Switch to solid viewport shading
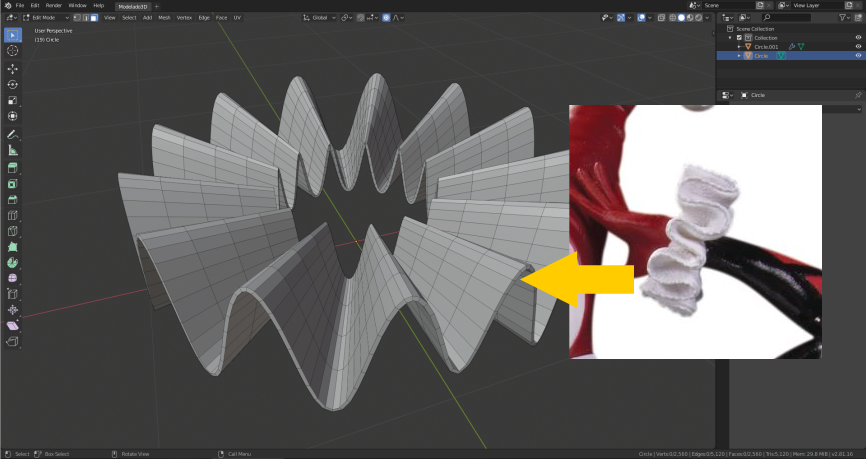The width and height of the screenshot is (866, 459). click(x=682, y=18)
